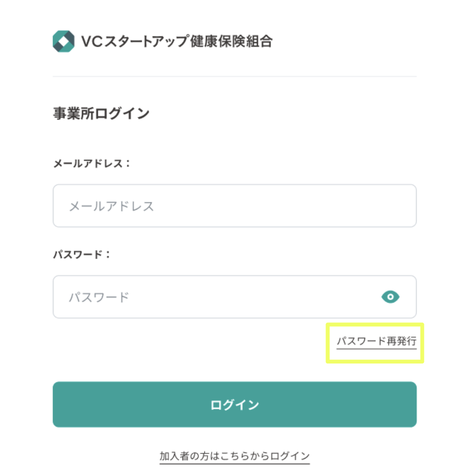
Task: Click the VC Startup Kenpo logo icon
Action: coord(63,42)
